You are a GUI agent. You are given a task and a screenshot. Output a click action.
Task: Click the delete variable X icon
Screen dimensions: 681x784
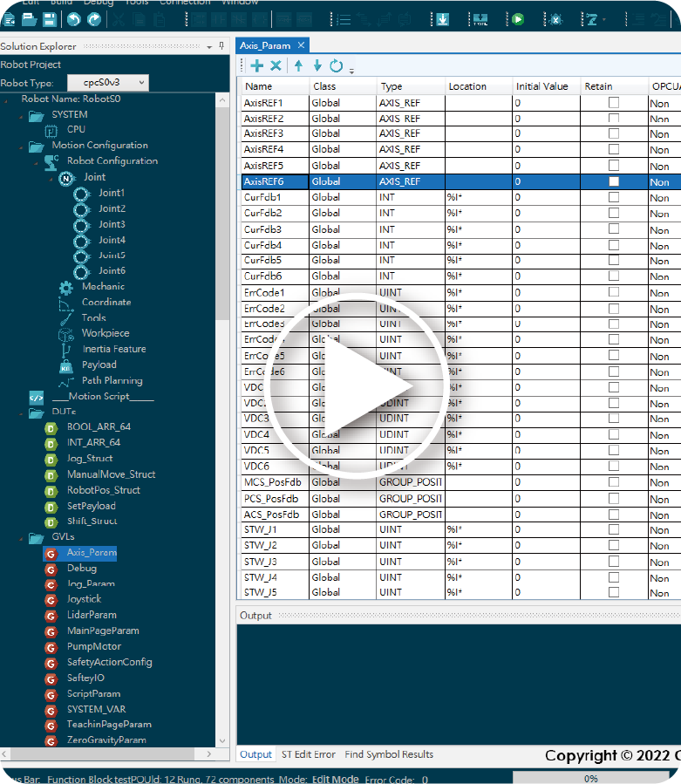pyautogui.click(x=276, y=65)
